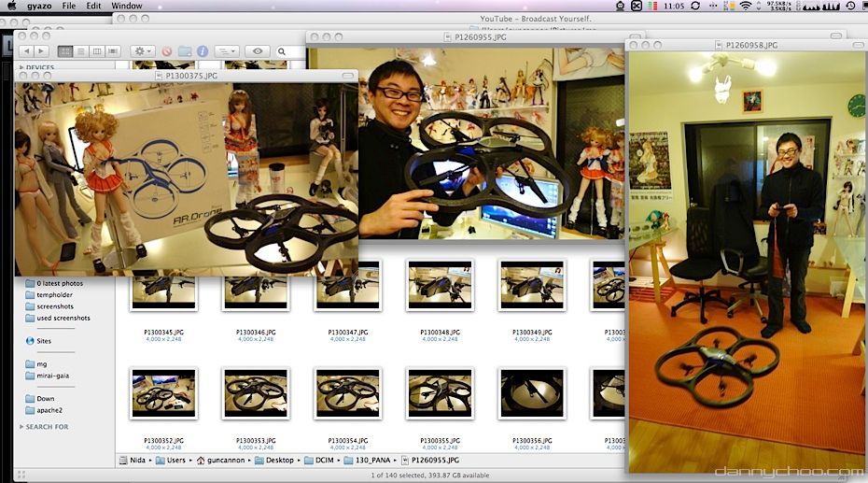Switch Finder to icon view

65,50
